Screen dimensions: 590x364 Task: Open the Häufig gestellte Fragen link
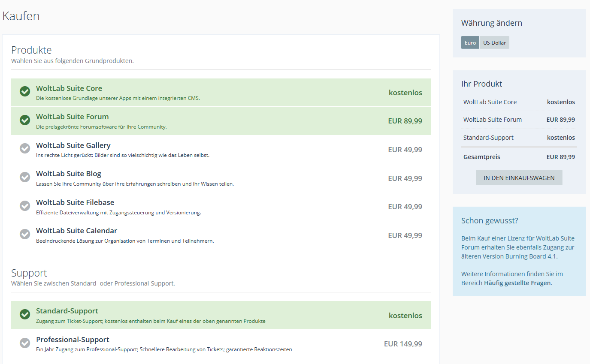(x=517, y=283)
